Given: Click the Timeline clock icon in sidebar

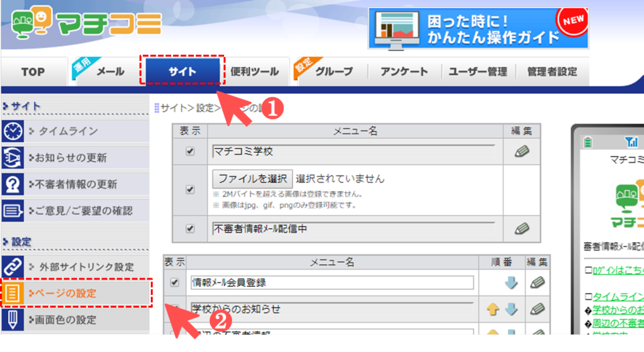Looking at the screenshot, I should pos(13,131).
